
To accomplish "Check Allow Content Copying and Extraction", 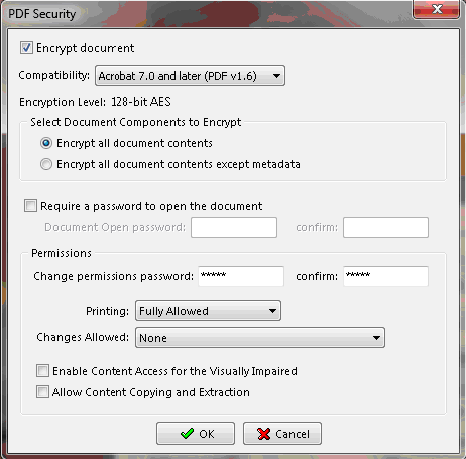I will pyautogui.click(x=42, y=392).
